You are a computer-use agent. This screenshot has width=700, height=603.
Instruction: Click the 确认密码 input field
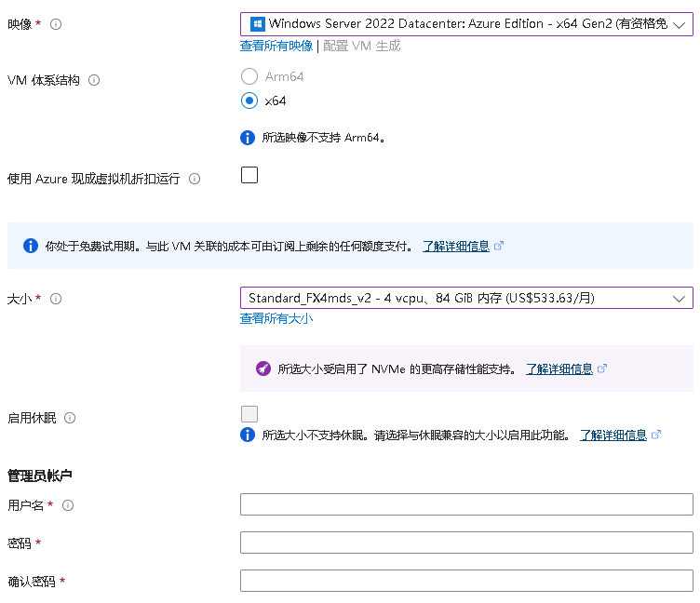(x=466, y=581)
